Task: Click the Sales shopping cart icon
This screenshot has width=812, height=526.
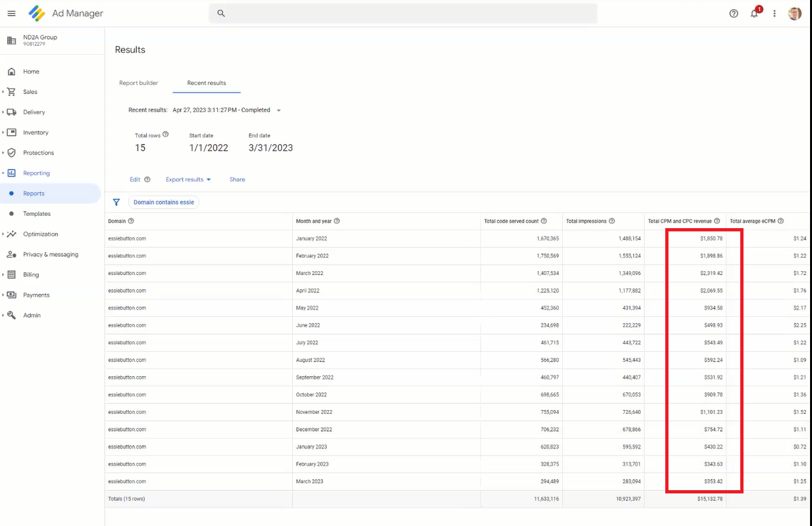Action: point(11,92)
